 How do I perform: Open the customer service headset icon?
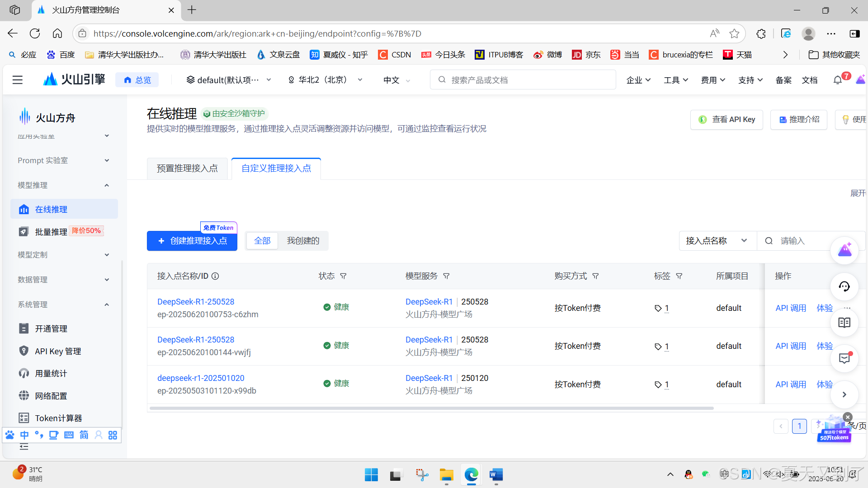pos(844,286)
